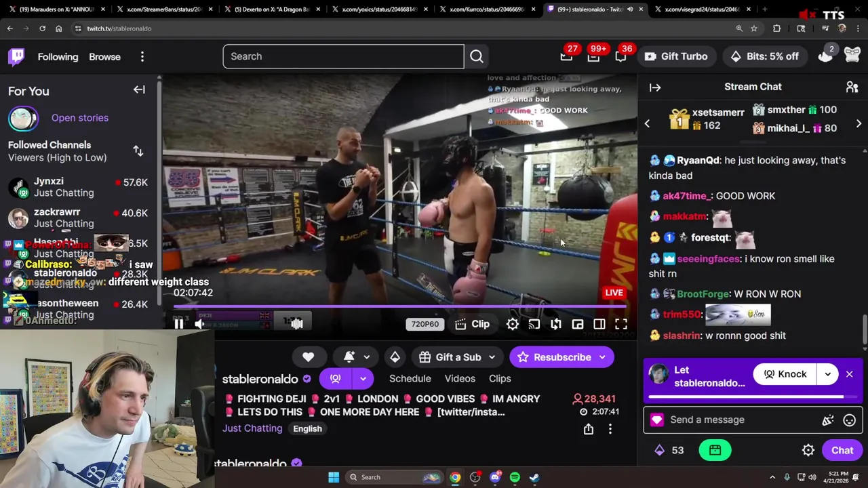This screenshot has height=488, width=868.
Task: Collapse the For You sidebar
Action: click(139, 89)
